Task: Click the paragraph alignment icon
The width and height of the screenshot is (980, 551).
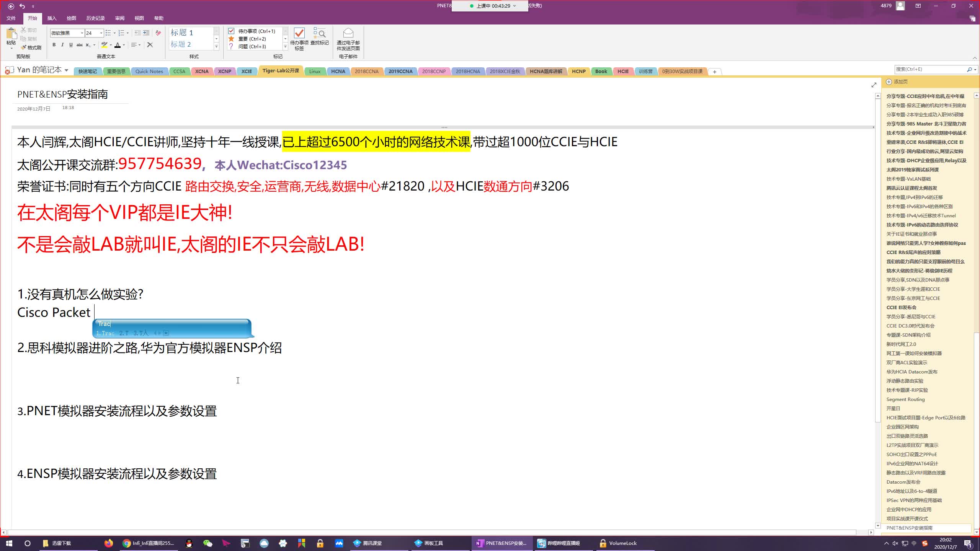Action: (134, 45)
